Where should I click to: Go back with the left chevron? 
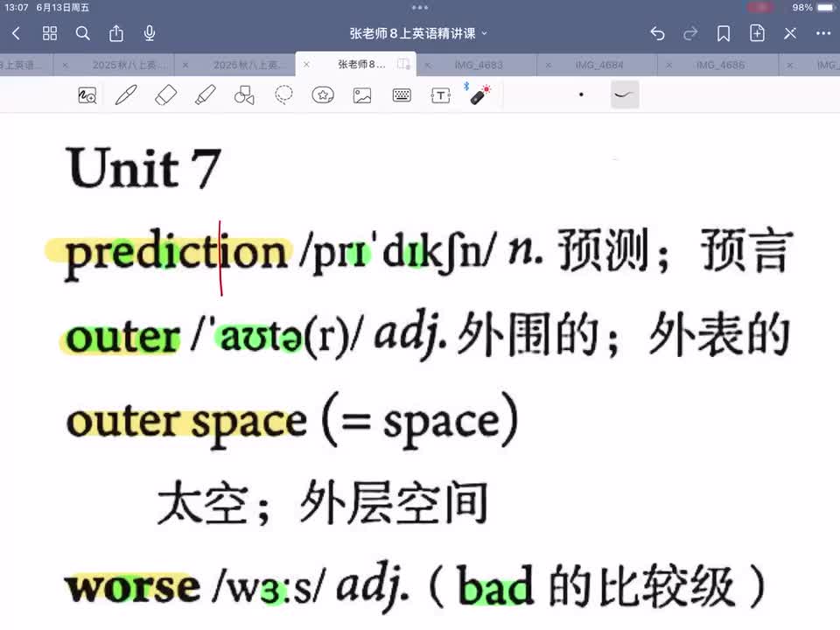click(16, 34)
